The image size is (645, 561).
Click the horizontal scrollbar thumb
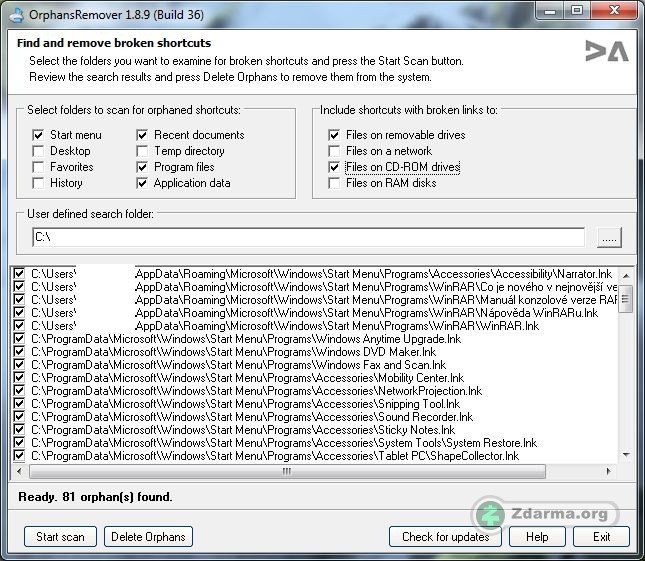tap(287, 471)
